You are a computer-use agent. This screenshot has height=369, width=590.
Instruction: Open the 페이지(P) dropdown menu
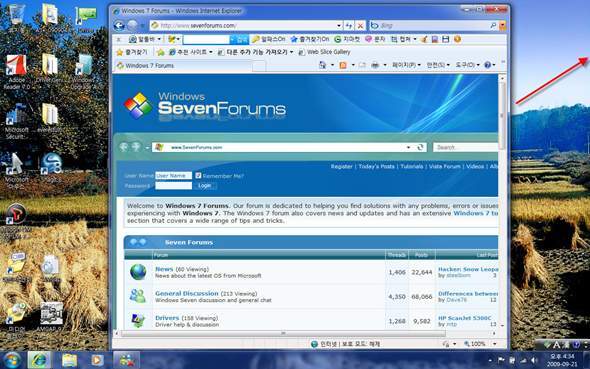tap(406, 65)
